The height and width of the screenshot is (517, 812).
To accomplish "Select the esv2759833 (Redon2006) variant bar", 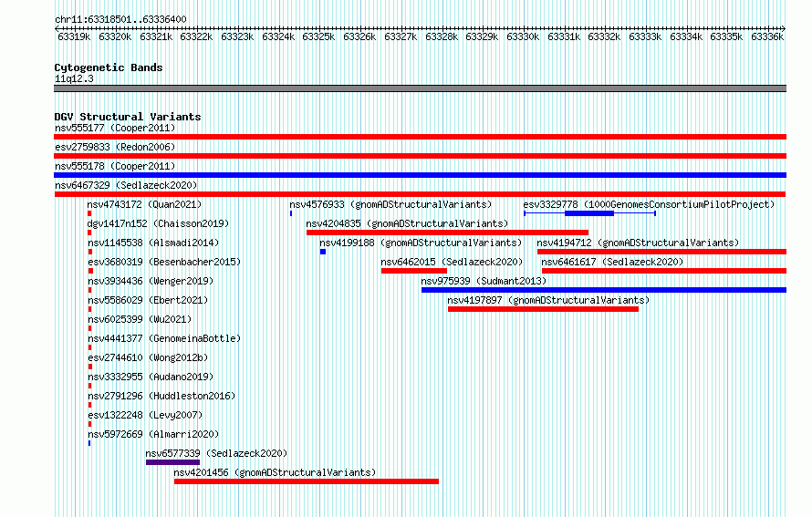I will (x=420, y=156).
